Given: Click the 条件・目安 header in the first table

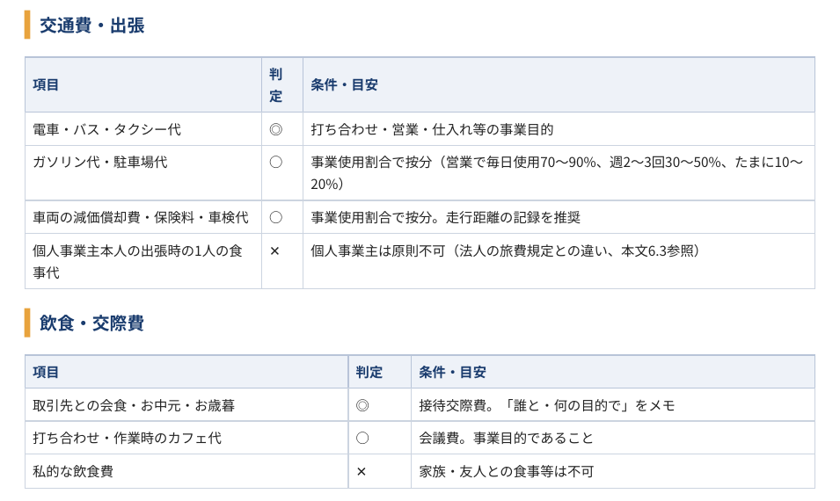Looking at the screenshot, I should point(559,85).
